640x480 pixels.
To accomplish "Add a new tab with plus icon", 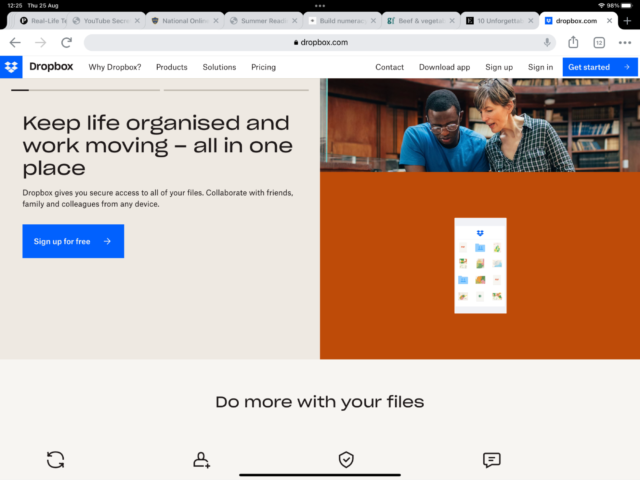I will (627, 20).
